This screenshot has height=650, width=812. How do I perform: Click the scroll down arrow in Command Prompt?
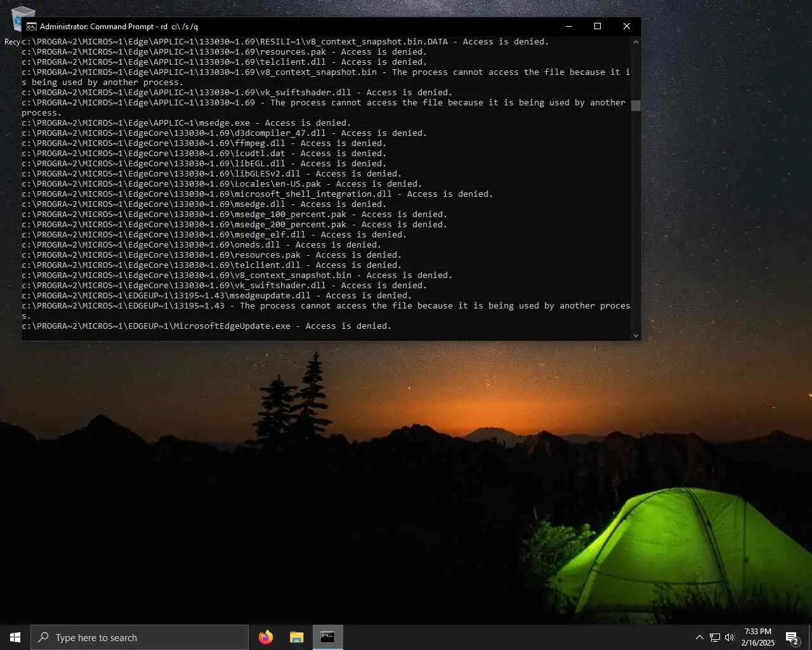click(636, 335)
